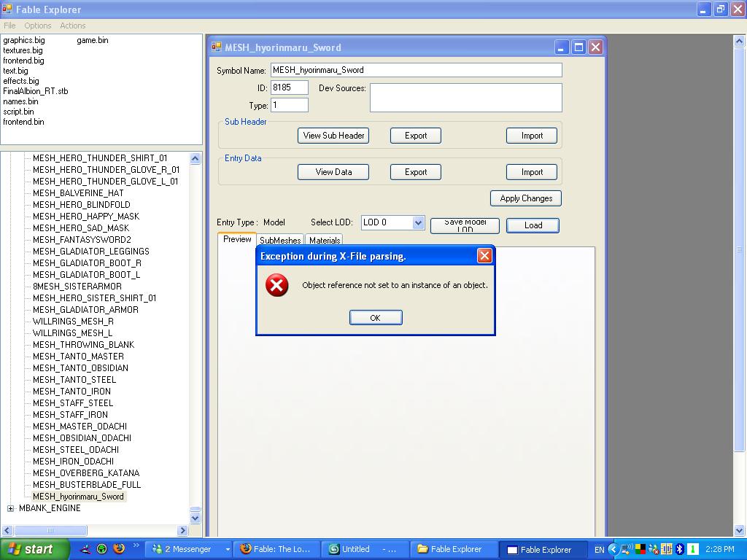747x560 pixels.
Task: Open the Options menu
Action: click(x=38, y=26)
